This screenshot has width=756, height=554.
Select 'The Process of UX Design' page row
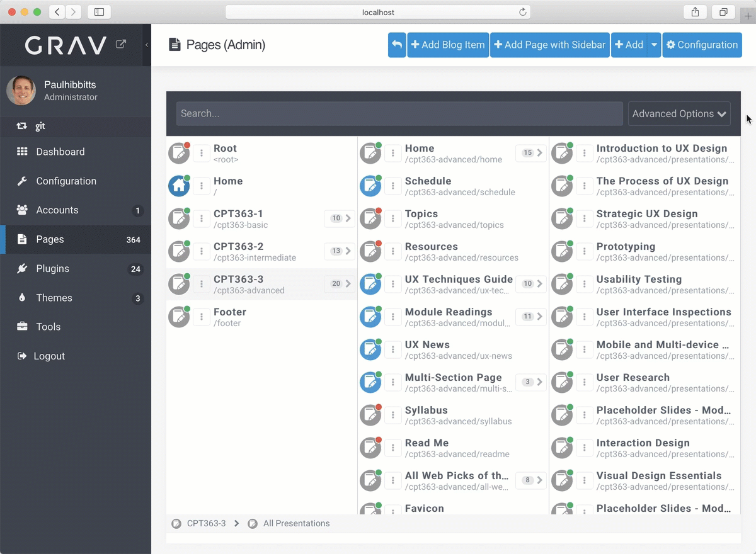(644, 186)
